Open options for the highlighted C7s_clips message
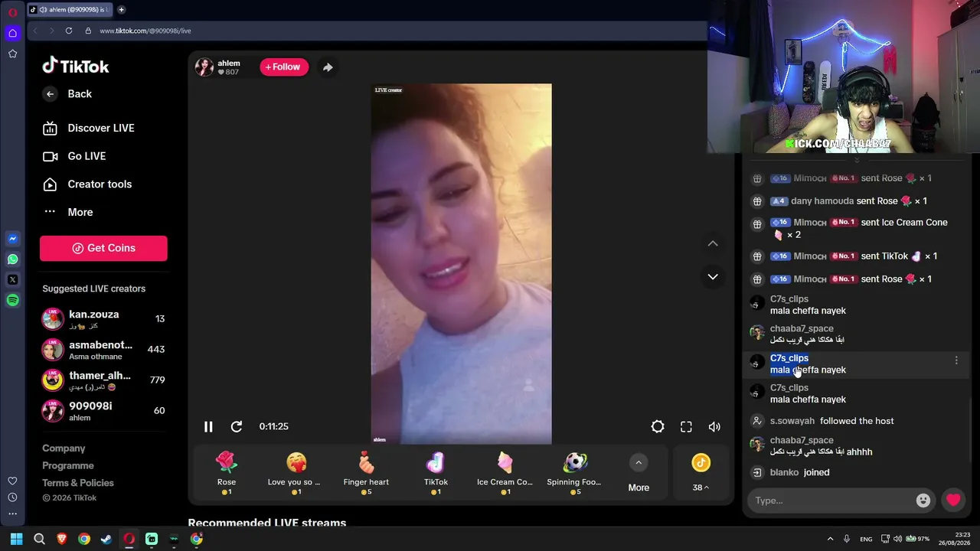This screenshot has height=551, width=980. point(956,360)
